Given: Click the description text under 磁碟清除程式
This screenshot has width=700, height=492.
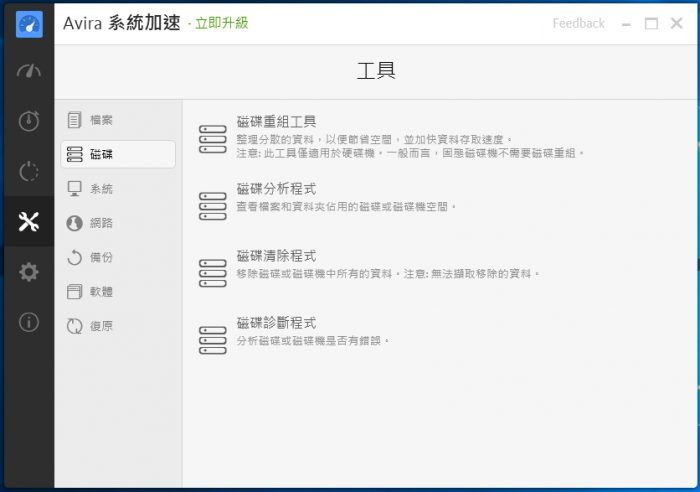Looking at the screenshot, I should 388,273.
